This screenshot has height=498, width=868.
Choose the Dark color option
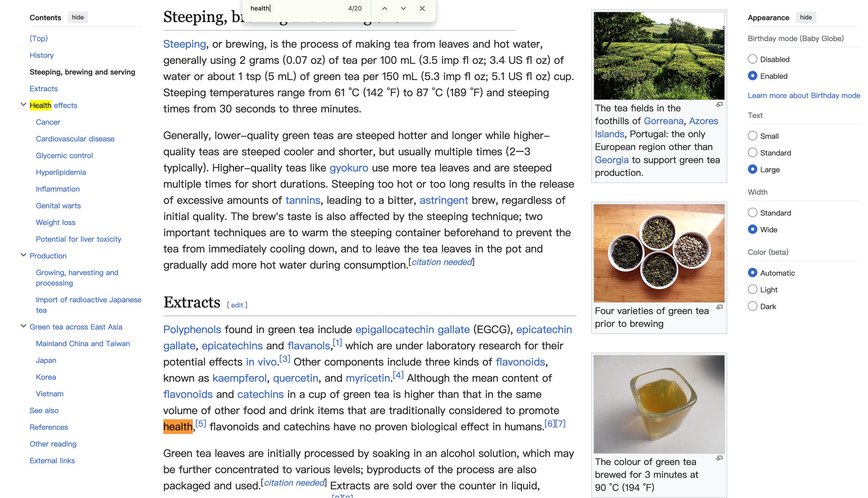point(752,306)
